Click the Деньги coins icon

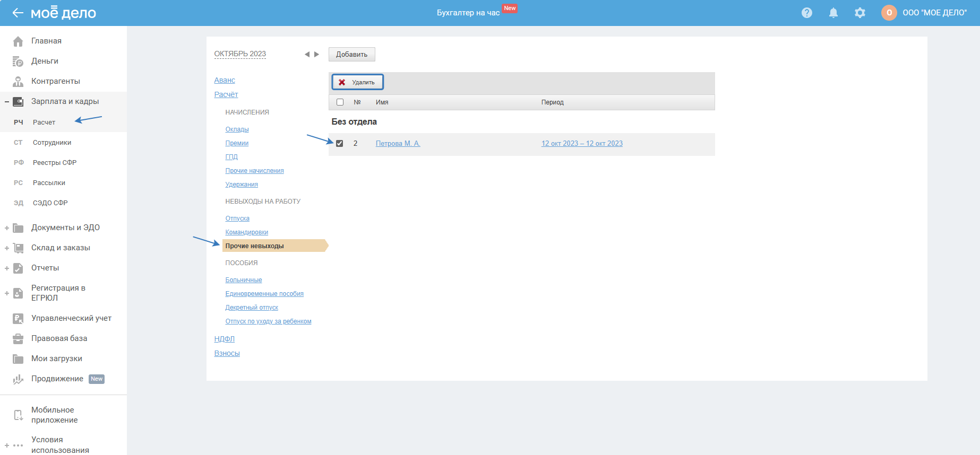[x=18, y=62]
